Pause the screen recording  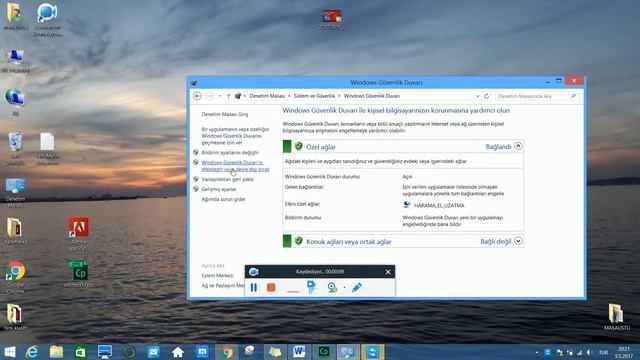[x=253, y=287]
